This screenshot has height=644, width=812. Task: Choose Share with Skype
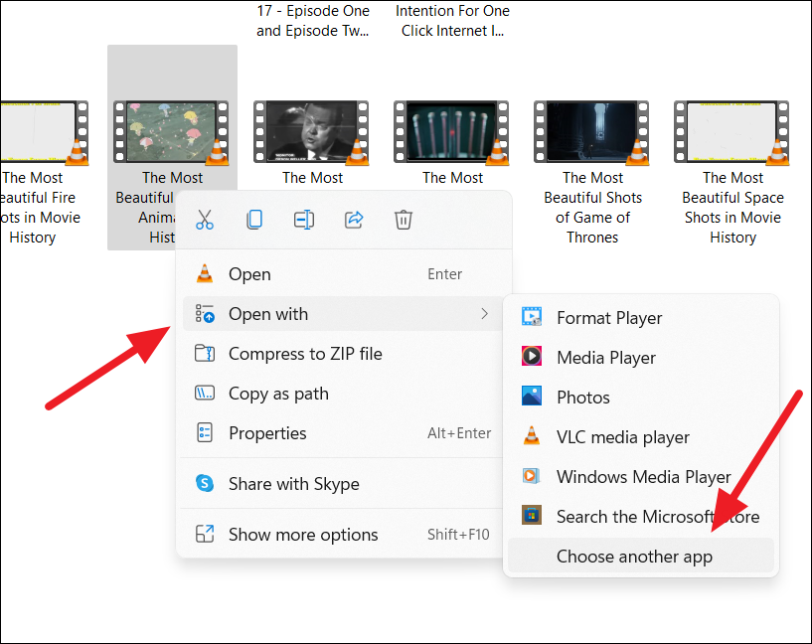pos(343,484)
